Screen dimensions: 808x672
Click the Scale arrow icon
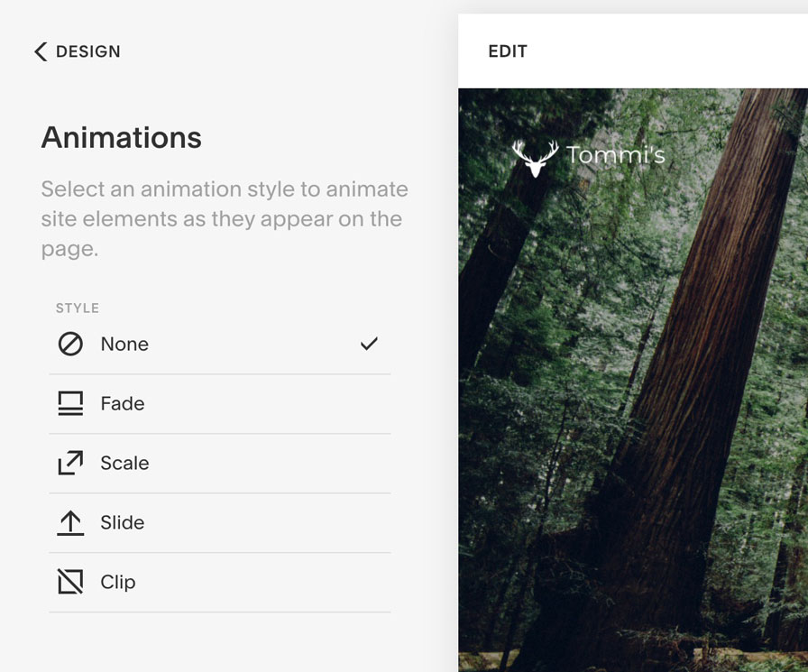(70, 463)
